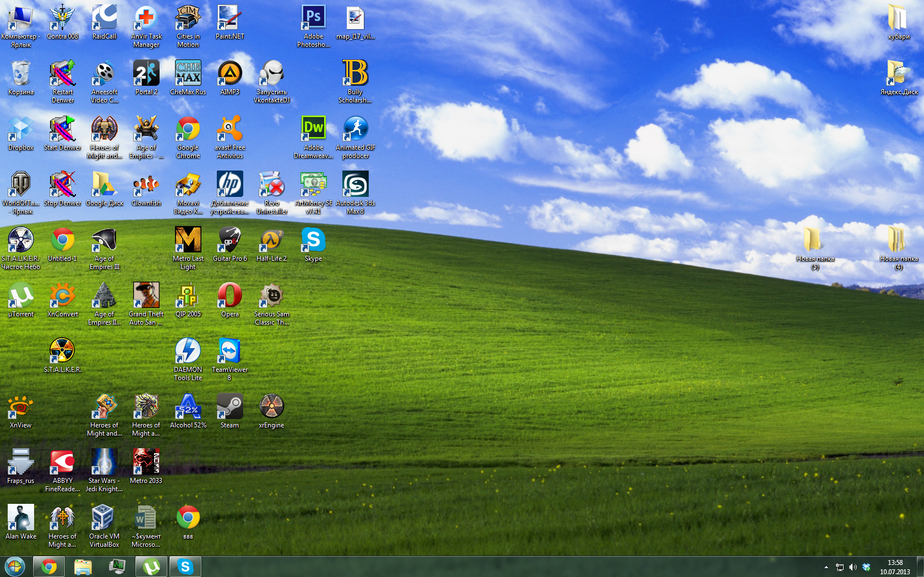The image size is (924, 577).
Task: Launch Cities in Motion game icon
Action: (x=188, y=26)
